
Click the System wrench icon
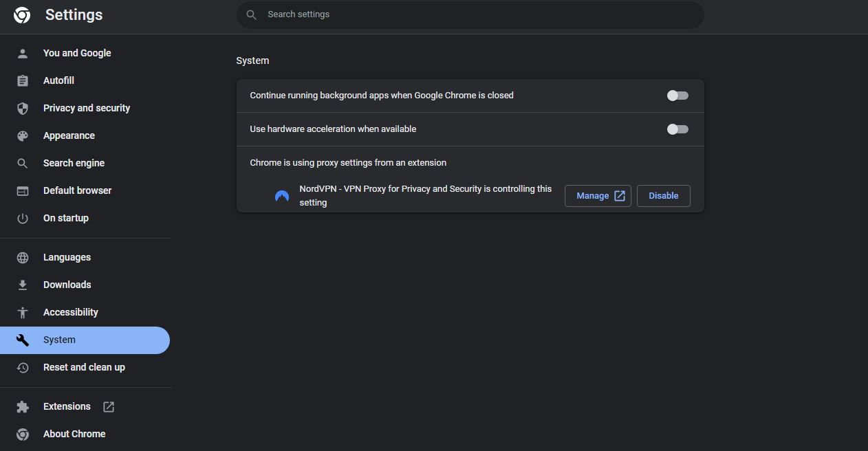pyautogui.click(x=23, y=340)
